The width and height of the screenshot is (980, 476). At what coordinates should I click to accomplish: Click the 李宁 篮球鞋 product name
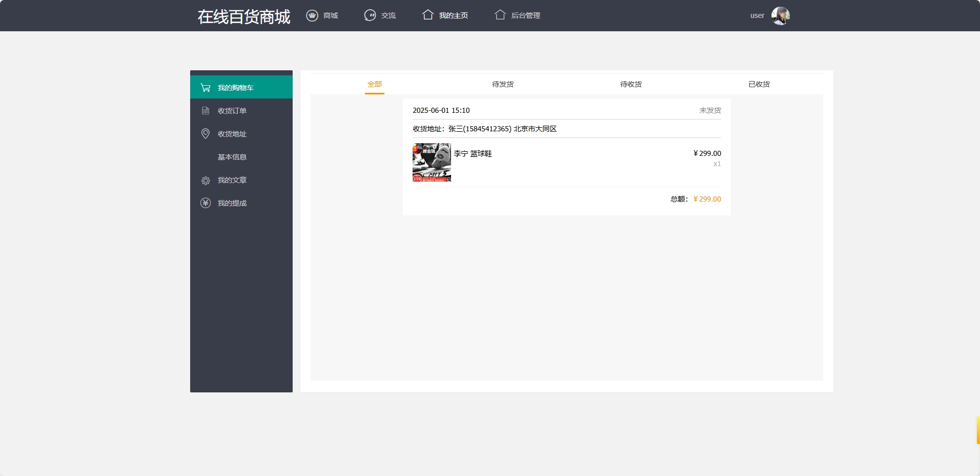tap(473, 153)
